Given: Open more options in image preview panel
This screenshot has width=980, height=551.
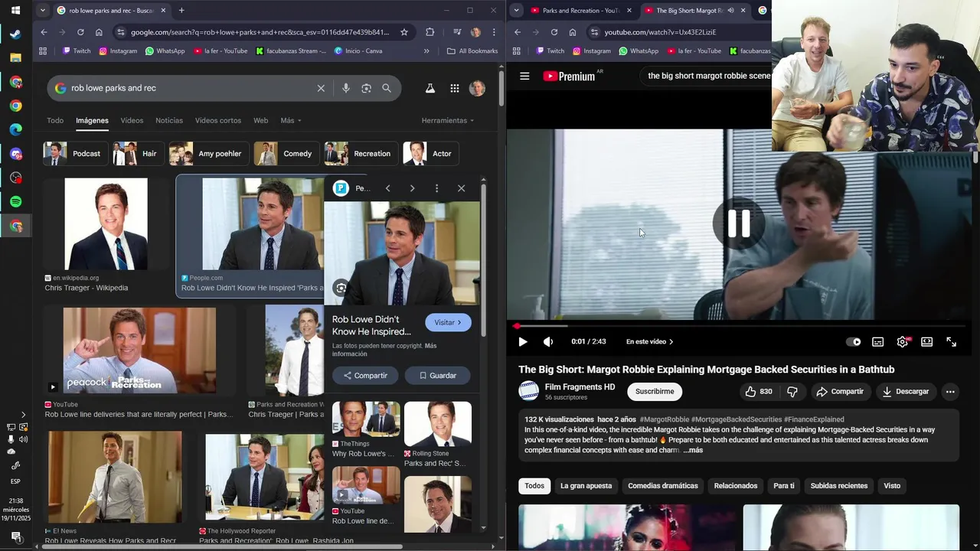Looking at the screenshot, I should pyautogui.click(x=436, y=188).
